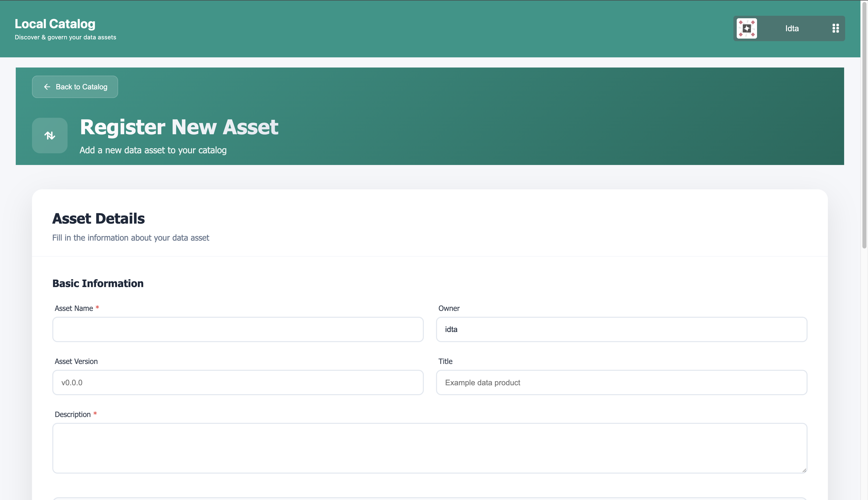Viewport: 868px width, 500px height.
Task: Focus the Asset Name input field
Action: pyautogui.click(x=238, y=329)
